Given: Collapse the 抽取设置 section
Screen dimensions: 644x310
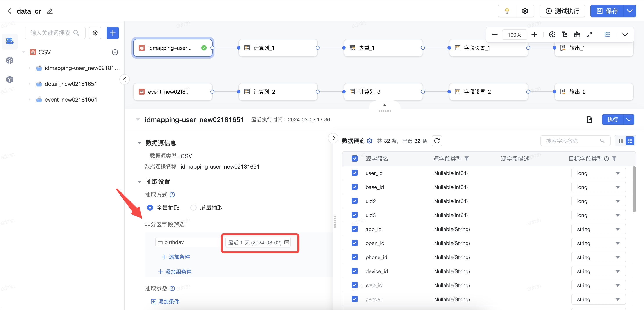Looking at the screenshot, I should pos(139,182).
